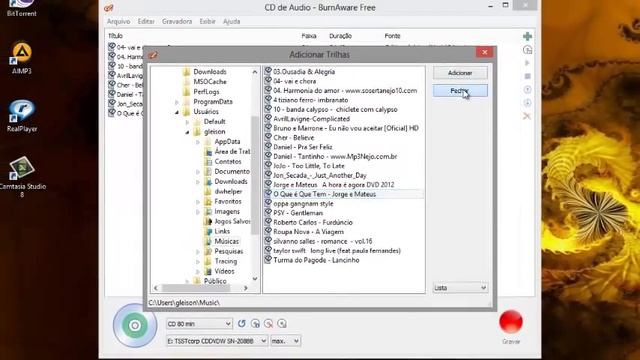The image size is (640, 360).
Task: Click the play track icon in right toolbar
Action: click(x=527, y=63)
